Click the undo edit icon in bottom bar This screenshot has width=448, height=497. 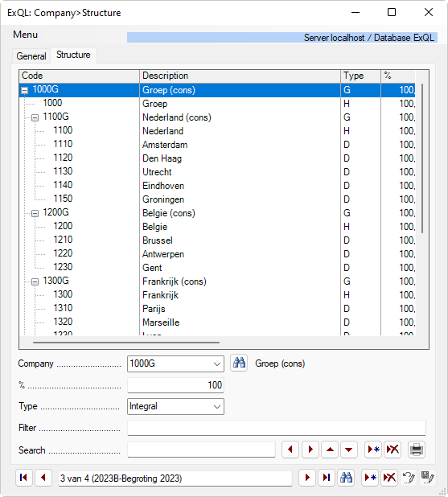click(409, 478)
